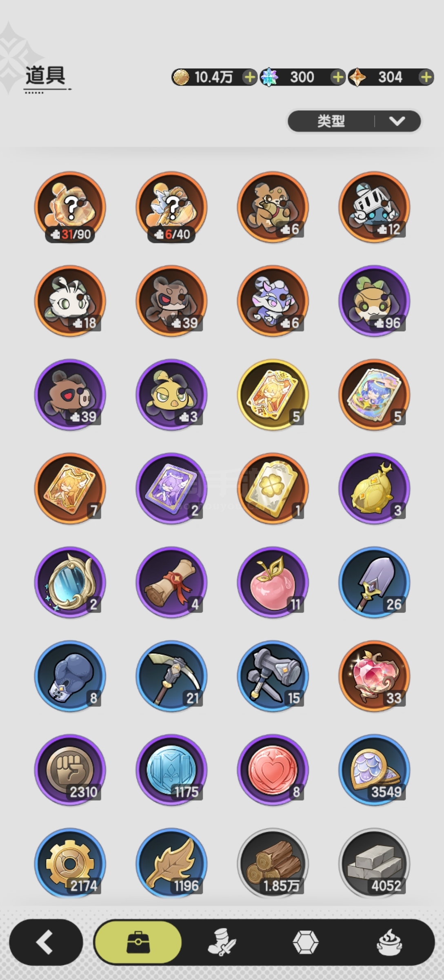Select the wood logs resource showing 1.85万

(273, 864)
